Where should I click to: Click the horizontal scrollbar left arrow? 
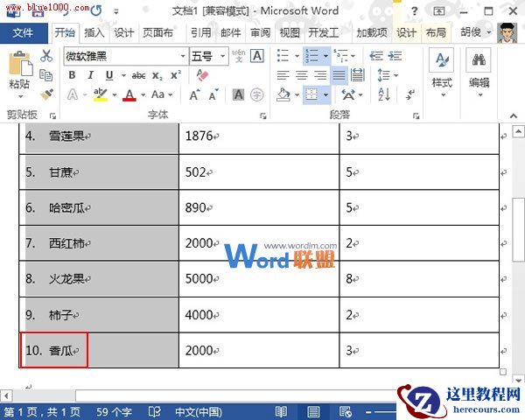click(6, 395)
